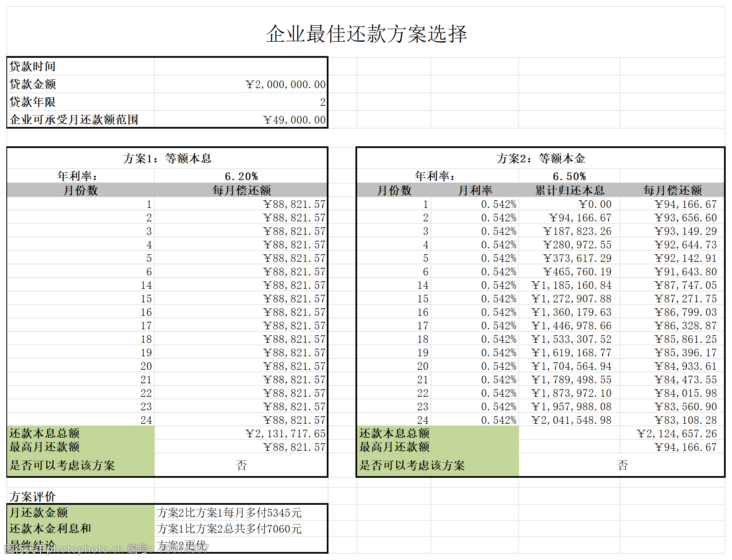Click the loan amount value ￥2,000,000.00
Viewport: 732px width, 560px height.
click(x=241, y=84)
